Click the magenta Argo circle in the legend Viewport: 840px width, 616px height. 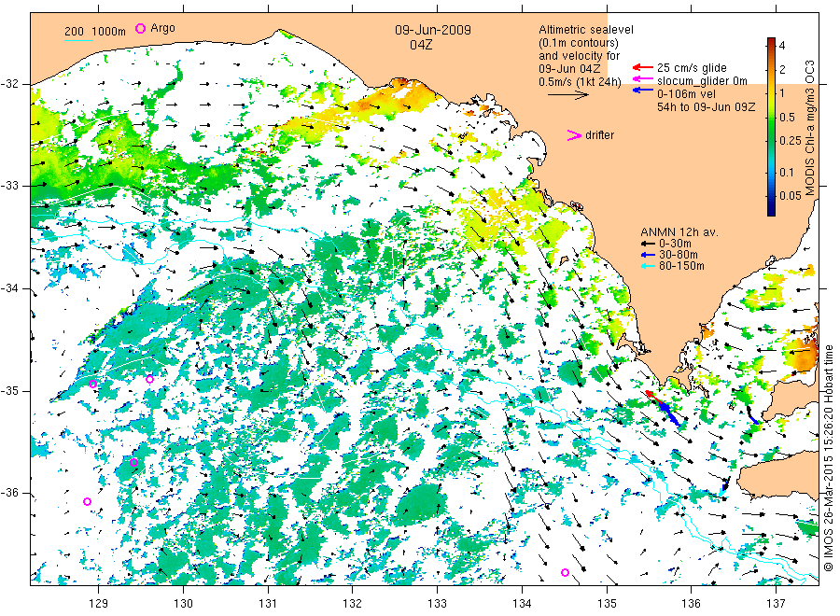click(x=140, y=28)
